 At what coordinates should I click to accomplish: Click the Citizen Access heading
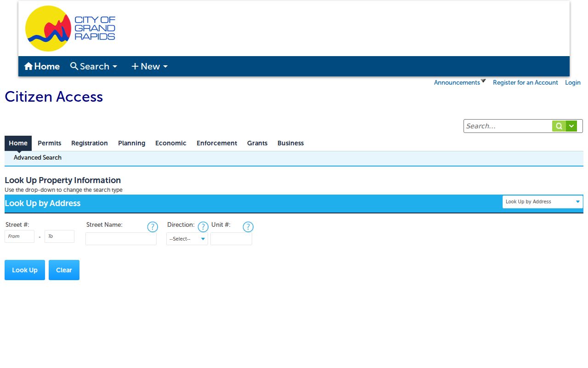pyautogui.click(x=54, y=97)
